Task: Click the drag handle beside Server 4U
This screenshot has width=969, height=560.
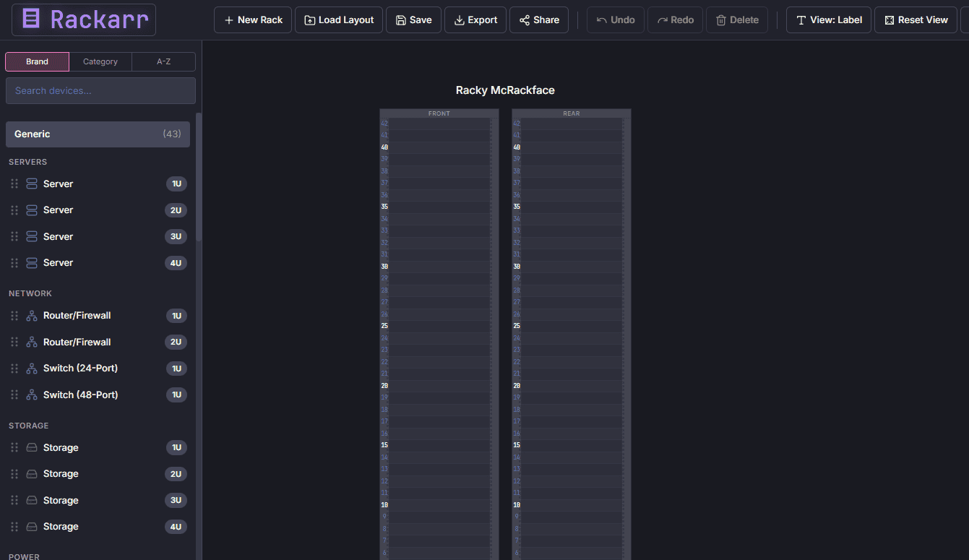Action: [14, 263]
